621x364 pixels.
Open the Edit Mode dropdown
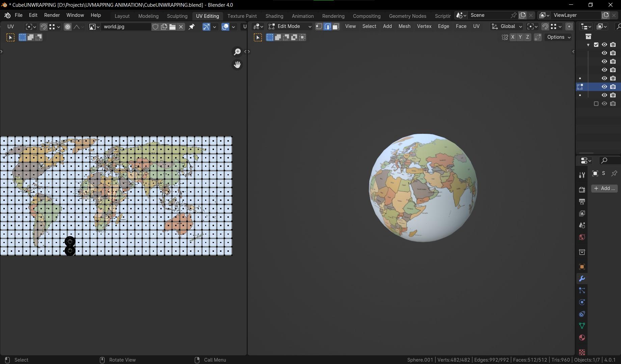point(290,26)
